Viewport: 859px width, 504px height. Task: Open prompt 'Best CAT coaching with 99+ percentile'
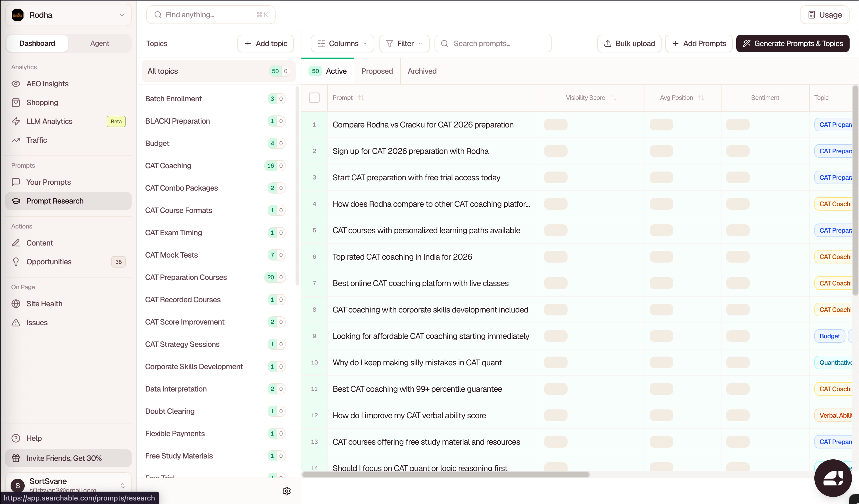click(417, 389)
